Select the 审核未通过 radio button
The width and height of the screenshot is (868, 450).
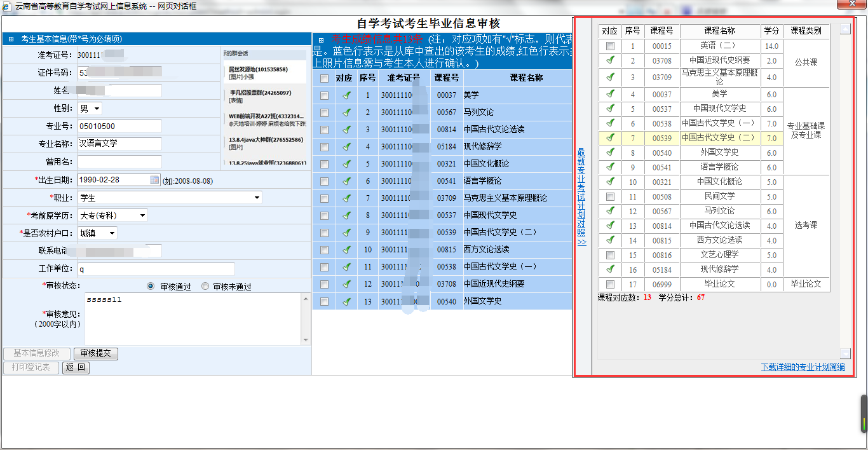tap(205, 287)
